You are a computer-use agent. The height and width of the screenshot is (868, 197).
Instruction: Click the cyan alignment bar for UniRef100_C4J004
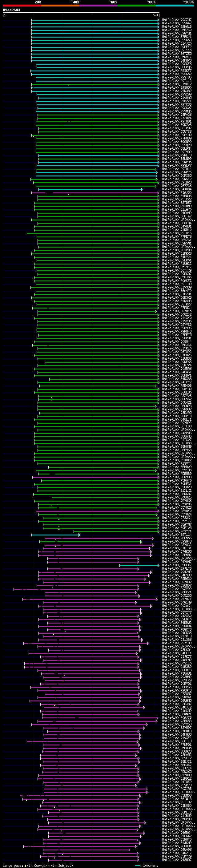click(90, 189)
